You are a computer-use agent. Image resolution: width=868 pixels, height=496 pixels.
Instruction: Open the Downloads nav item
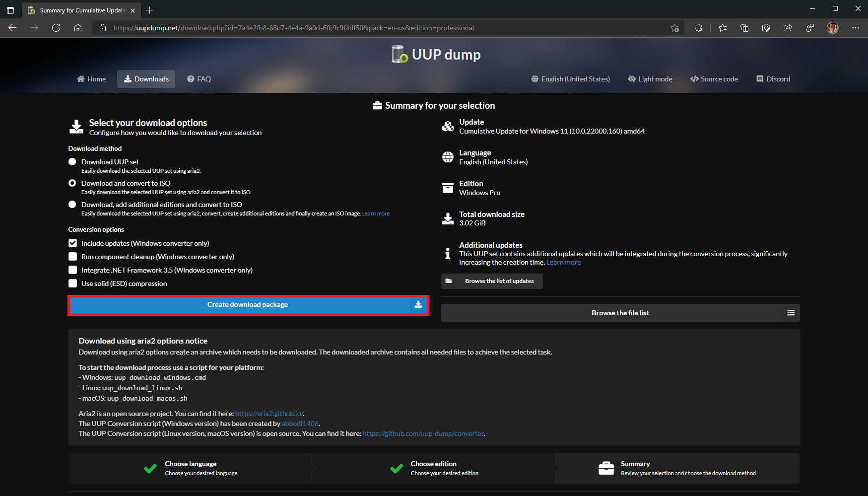(x=146, y=79)
